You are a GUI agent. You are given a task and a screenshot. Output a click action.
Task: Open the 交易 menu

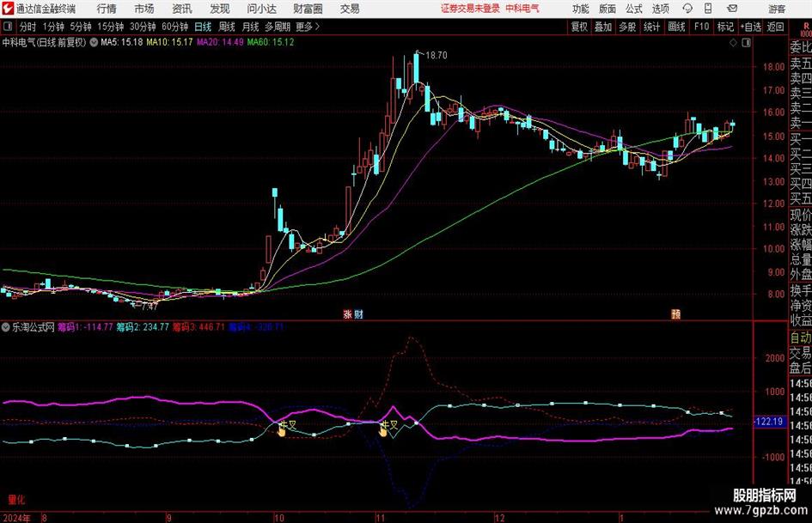pyautogui.click(x=350, y=9)
